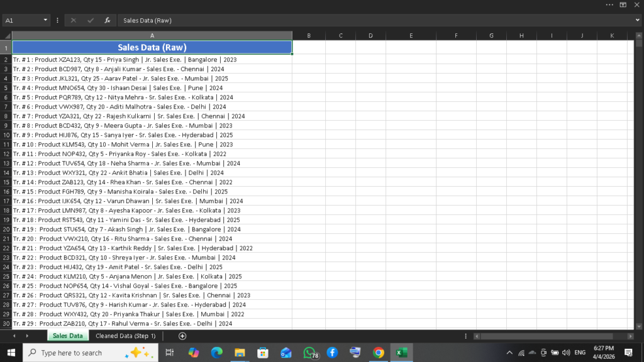Click the ribbon display options icon
The width and height of the screenshot is (644, 362).
pyautogui.click(x=623, y=5)
